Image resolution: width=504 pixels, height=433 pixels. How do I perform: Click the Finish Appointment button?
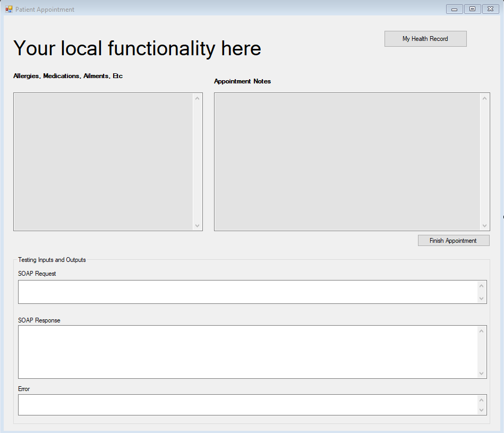[453, 240]
